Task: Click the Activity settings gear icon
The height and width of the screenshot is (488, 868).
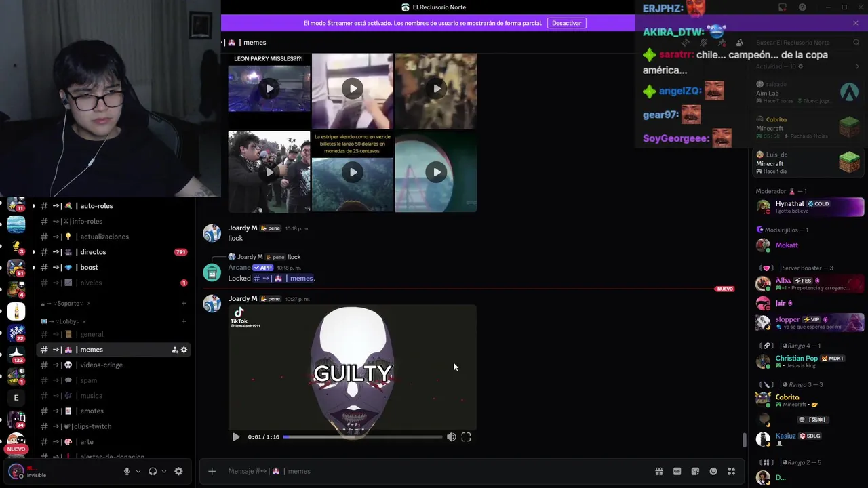Action: (801, 66)
